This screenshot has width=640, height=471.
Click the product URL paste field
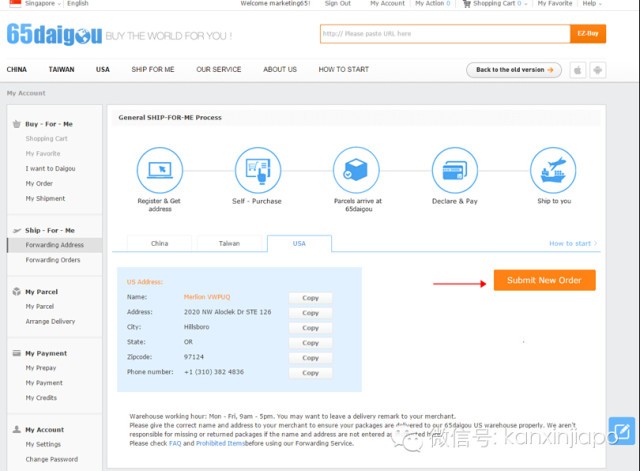point(443,33)
